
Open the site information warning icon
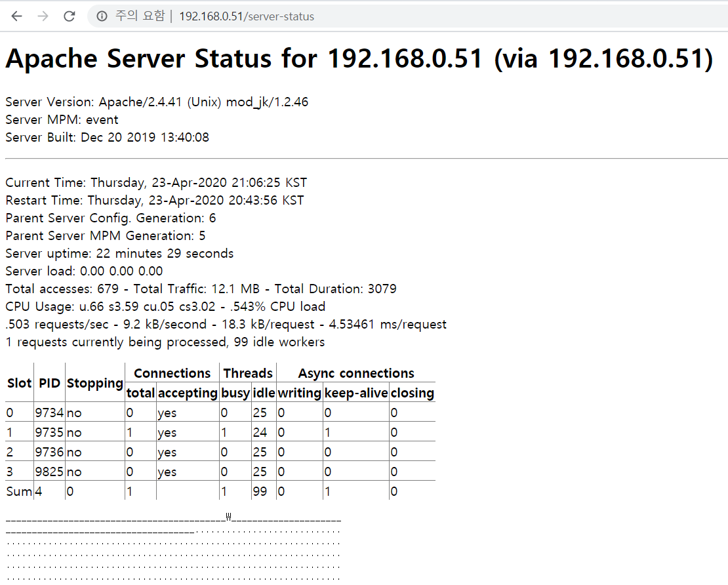click(x=102, y=16)
